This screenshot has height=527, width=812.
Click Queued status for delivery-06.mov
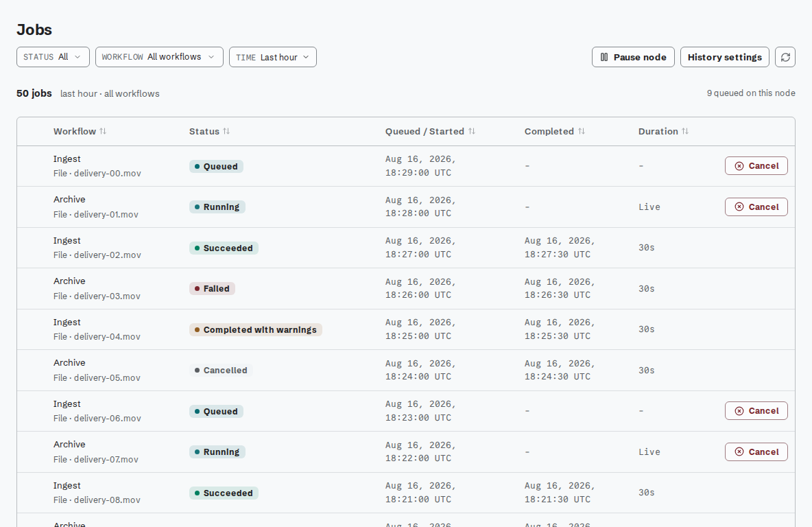pos(216,412)
